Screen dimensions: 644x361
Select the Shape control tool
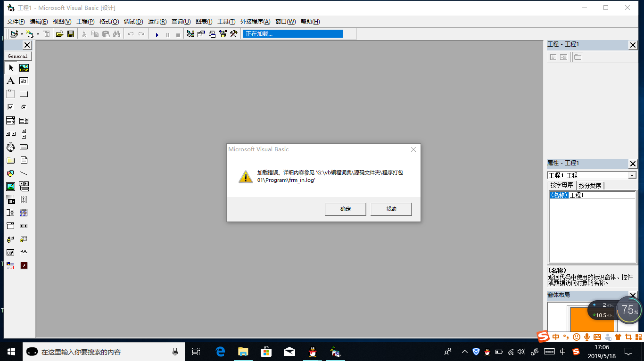pyautogui.click(x=11, y=173)
